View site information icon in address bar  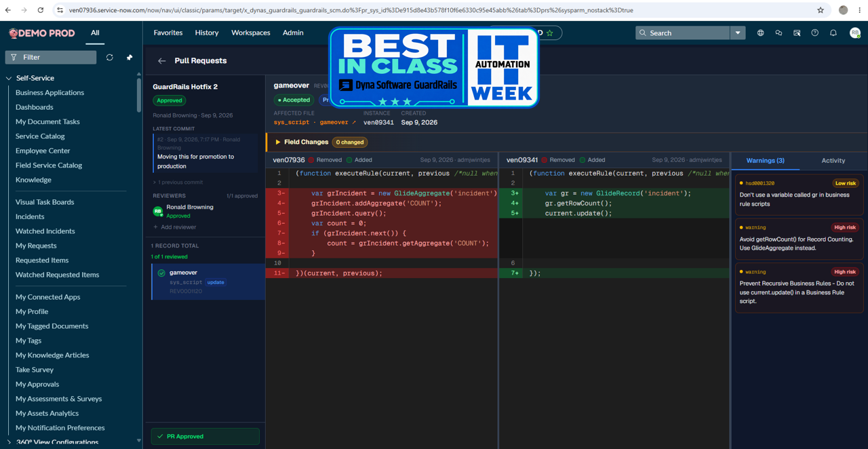click(60, 10)
